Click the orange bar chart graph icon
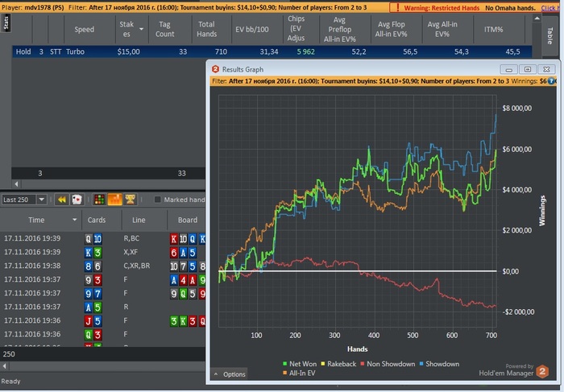Viewport: 564px width, 392px height. click(114, 200)
